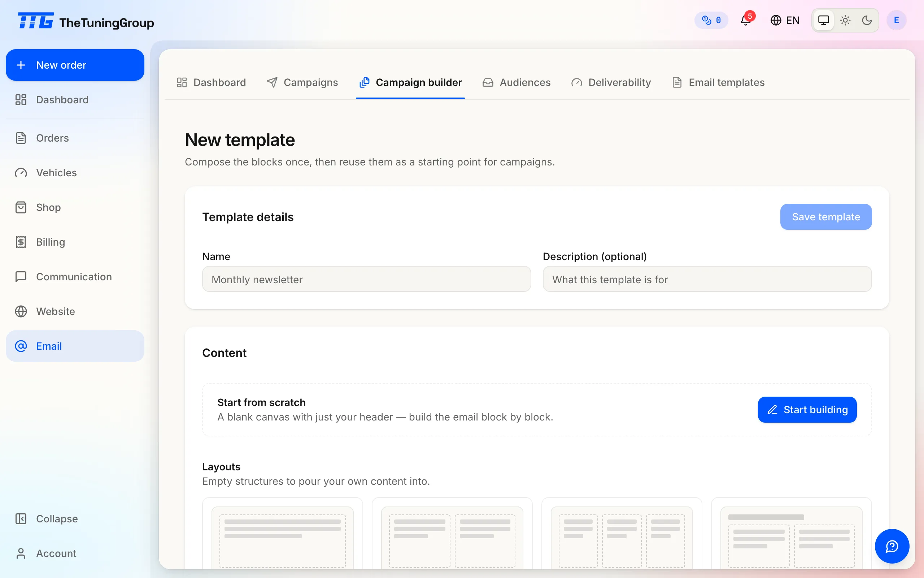Open the help chat bubble
The height and width of the screenshot is (578, 924).
pos(892,546)
